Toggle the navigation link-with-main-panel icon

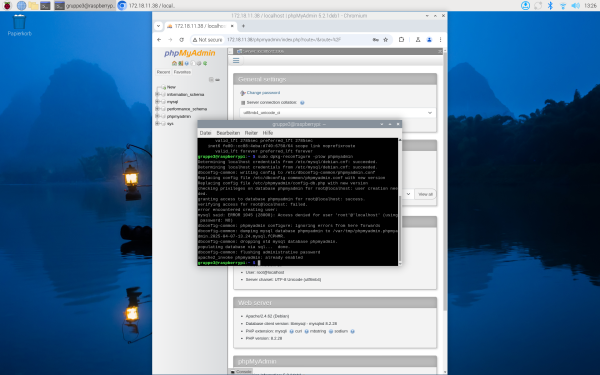pyautogui.click(x=217, y=80)
